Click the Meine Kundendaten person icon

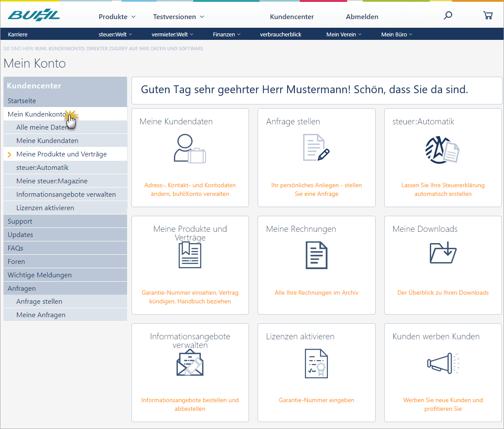(190, 148)
